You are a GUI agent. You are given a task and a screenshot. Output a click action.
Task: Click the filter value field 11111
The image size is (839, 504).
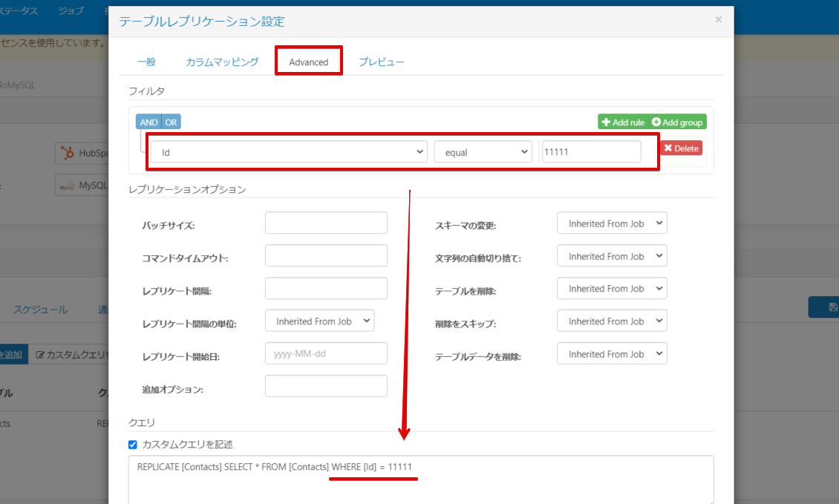pyautogui.click(x=591, y=152)
